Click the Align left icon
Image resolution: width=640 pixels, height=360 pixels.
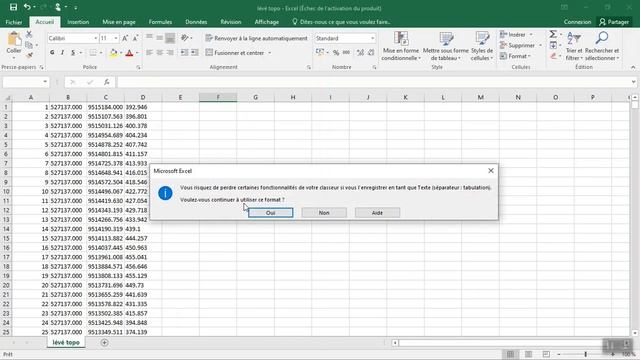(149, 53)
